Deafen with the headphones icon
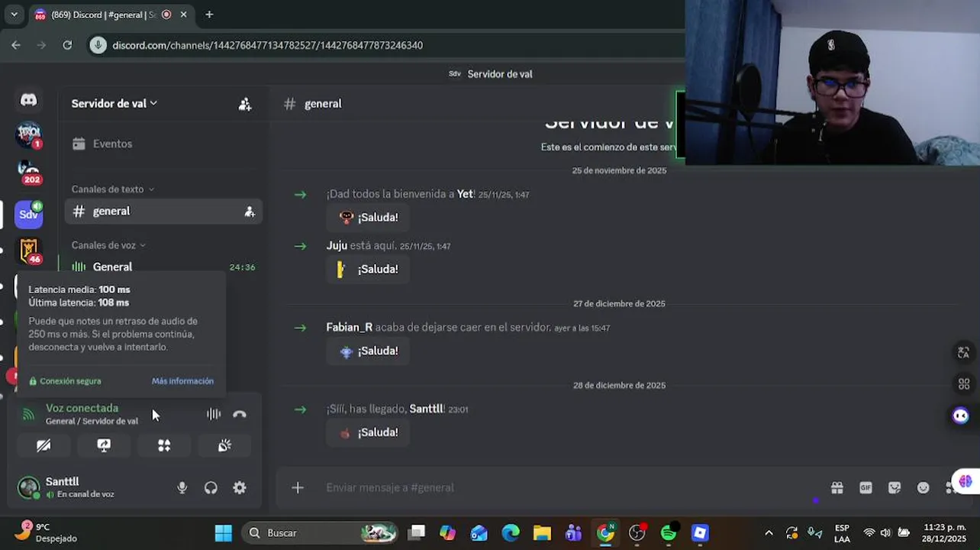 pos(211,487)
